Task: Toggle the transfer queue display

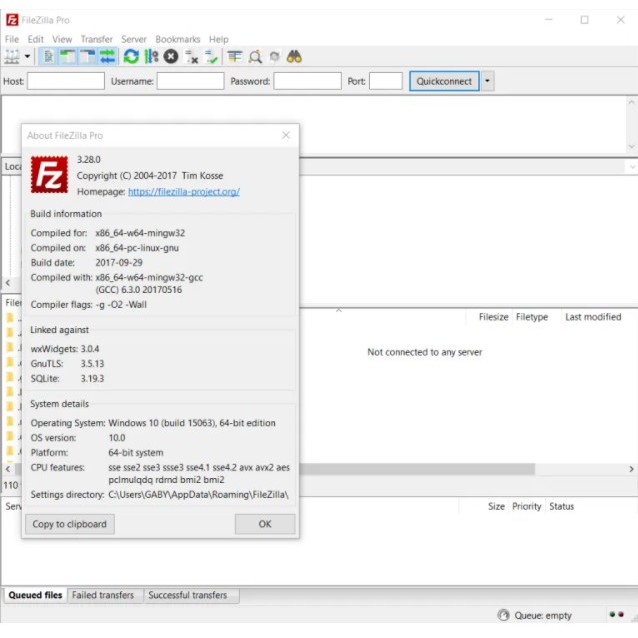Action: 107,57
